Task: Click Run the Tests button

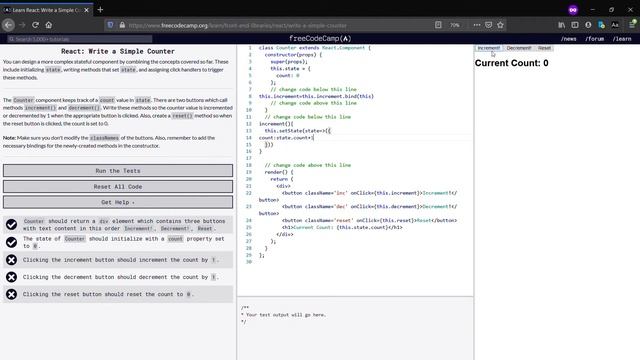Action: 118,171
